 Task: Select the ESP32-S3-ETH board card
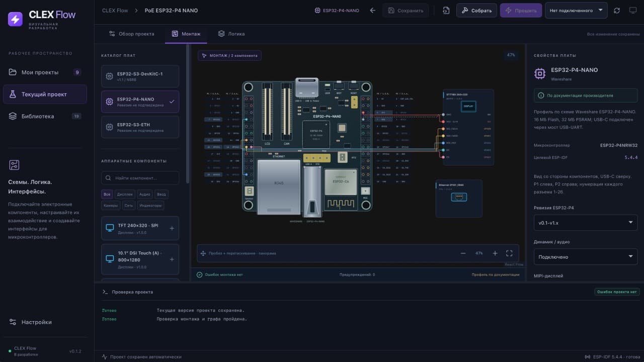(140, 127)
